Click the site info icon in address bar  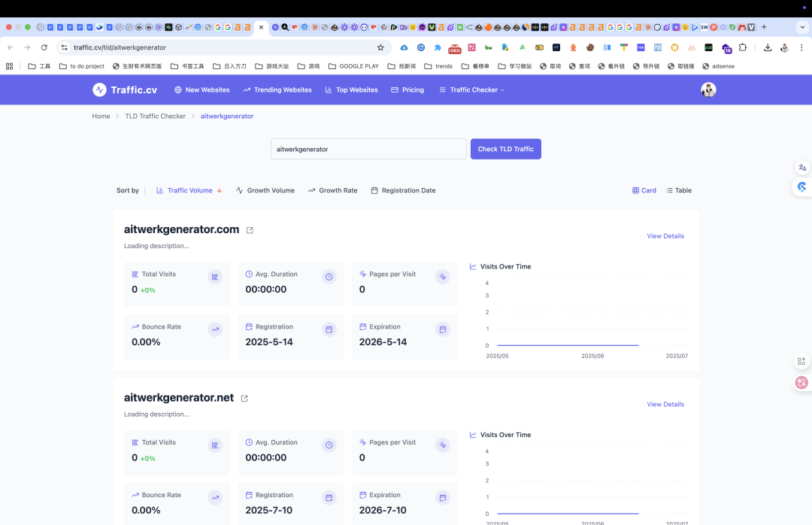[x=64, y=47]
